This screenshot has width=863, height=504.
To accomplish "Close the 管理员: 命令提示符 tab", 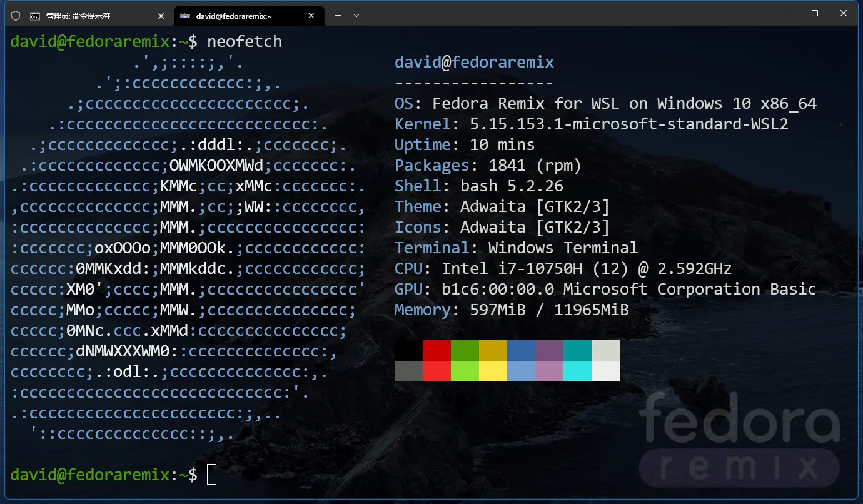I will pos(161,16).
